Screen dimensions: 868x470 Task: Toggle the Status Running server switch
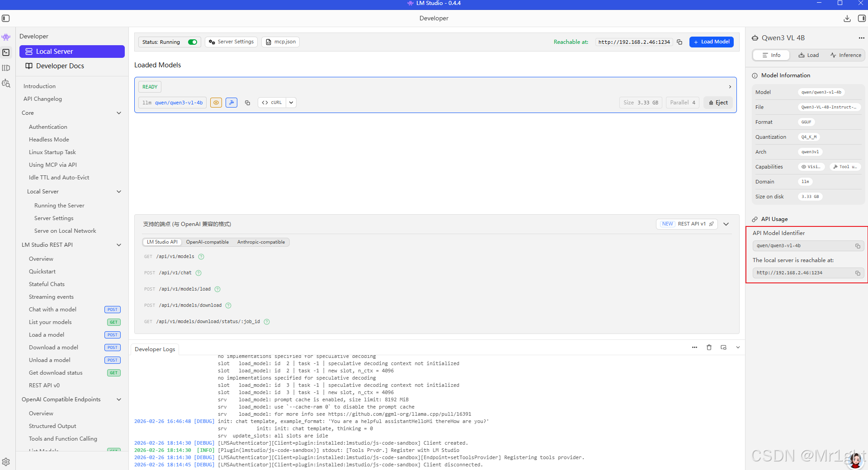tap(193, 42)
